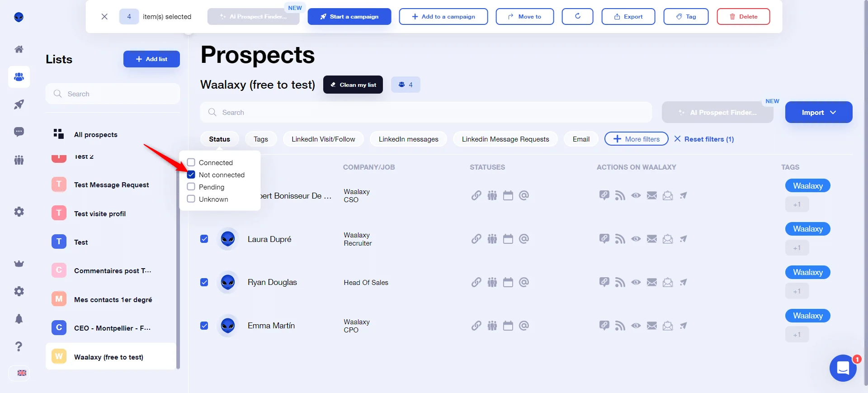Viewport: 868px width, 393px height.
Task: Open the chat support bubble
Action: point(843,368)
